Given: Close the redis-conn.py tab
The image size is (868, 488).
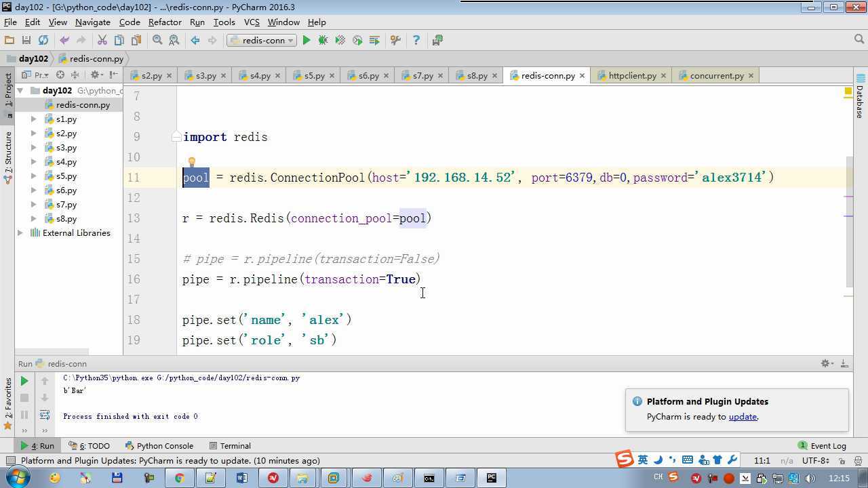Looking at the screenshot, I should click(x=581, y=76).
